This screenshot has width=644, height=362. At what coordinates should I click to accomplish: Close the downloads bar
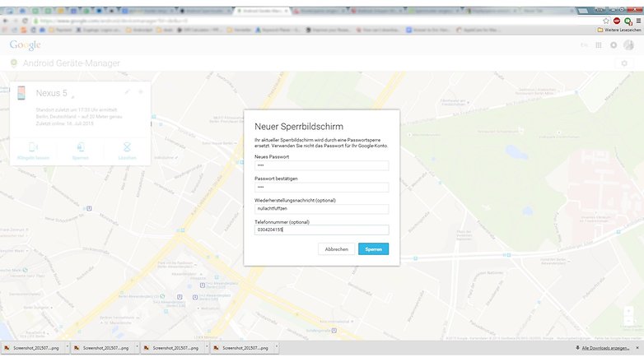(x=637, y=348)
